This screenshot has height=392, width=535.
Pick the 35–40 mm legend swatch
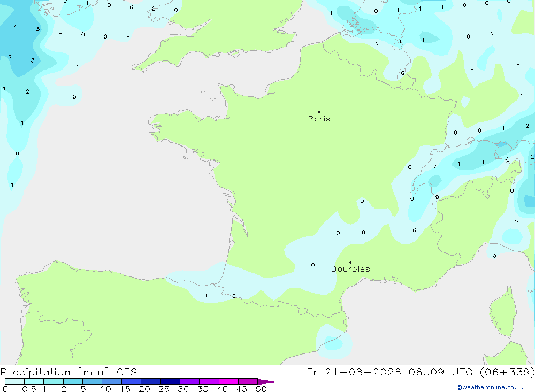209,381
